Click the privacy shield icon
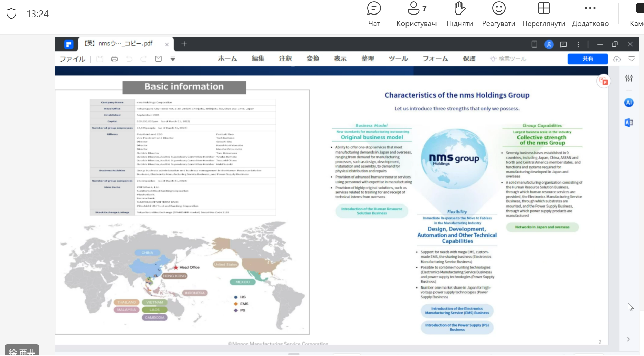Image resolution: width=644 pixels, height=356 pixels. [11, 14]
